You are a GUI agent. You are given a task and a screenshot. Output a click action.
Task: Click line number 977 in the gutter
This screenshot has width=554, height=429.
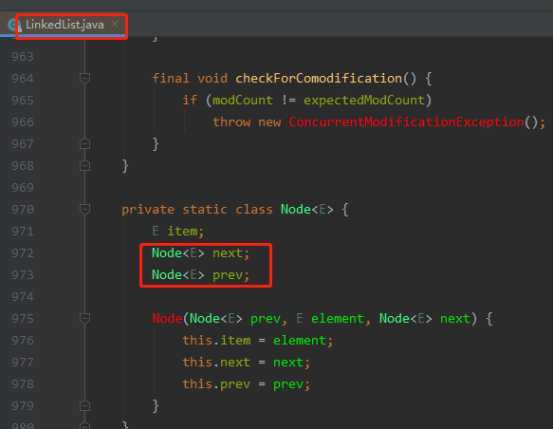(x=22, y=362)
